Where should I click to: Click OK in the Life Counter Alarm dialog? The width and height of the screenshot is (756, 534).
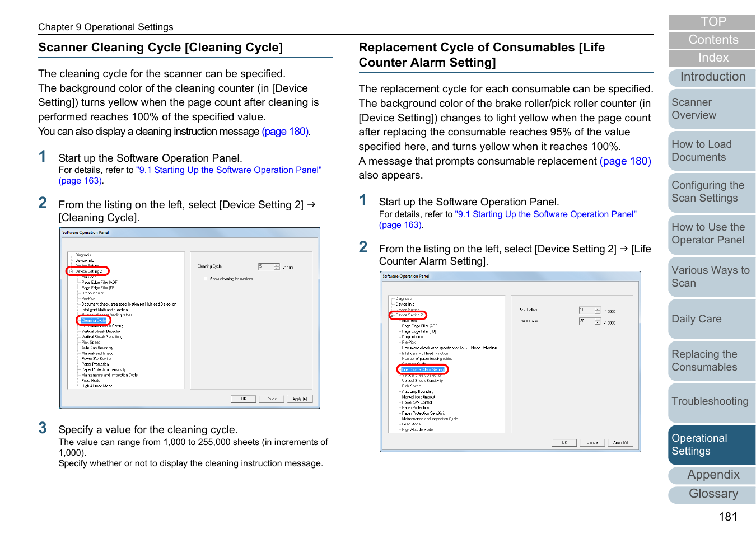click(x=564, y=443)
